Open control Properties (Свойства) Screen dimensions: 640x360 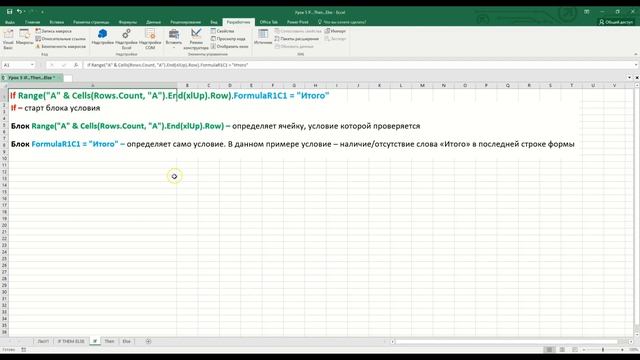click(x=222, y=31)
